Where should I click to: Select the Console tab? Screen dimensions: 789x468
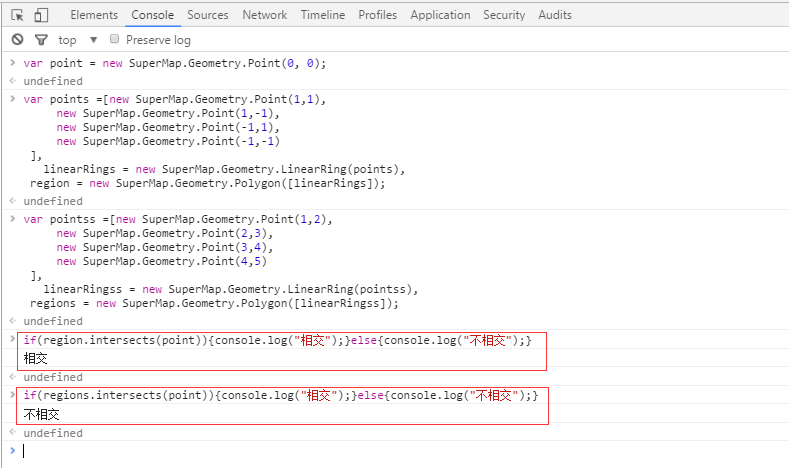(x=152, y=15)
